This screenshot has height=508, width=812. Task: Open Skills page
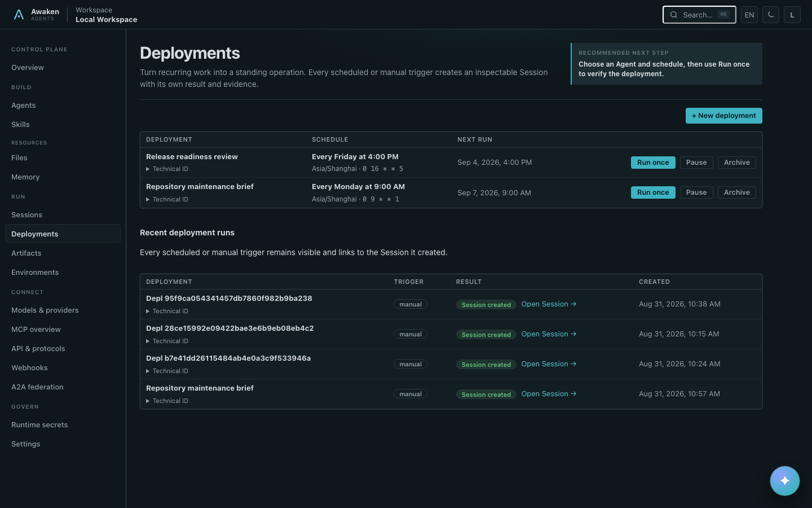63,124
